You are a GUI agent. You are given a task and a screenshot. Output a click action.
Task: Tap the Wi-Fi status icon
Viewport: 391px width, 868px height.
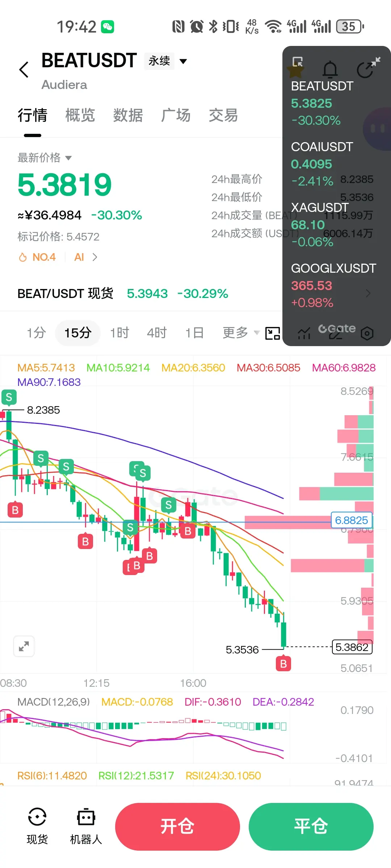click(x=273, y=26)
